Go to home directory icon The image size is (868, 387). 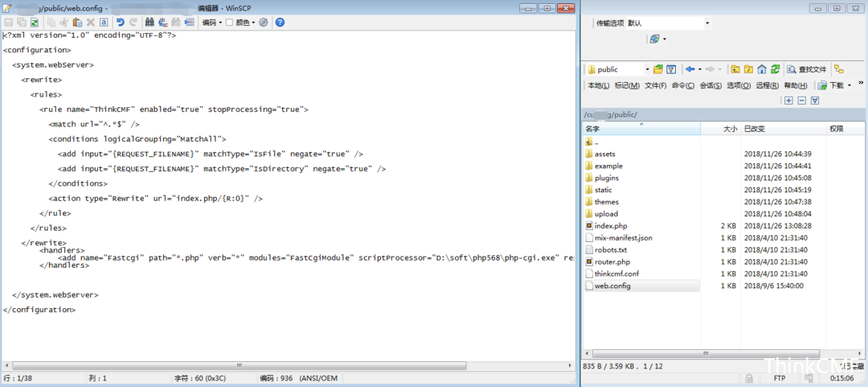point(762,69)
